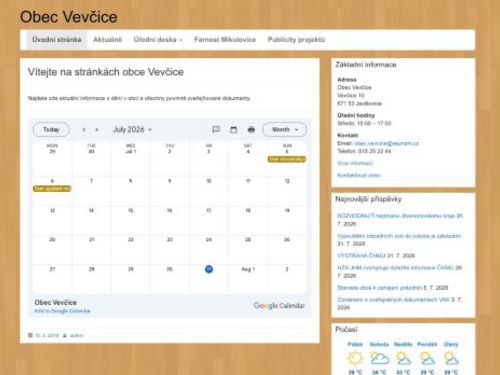Click the post date link in the footer
The width and height of the screenshot is (500, 375).
[47, 335]
